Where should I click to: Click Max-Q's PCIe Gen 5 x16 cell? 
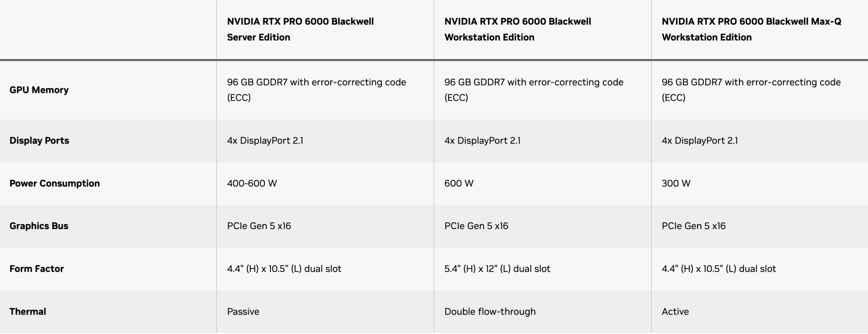[693, 226]
